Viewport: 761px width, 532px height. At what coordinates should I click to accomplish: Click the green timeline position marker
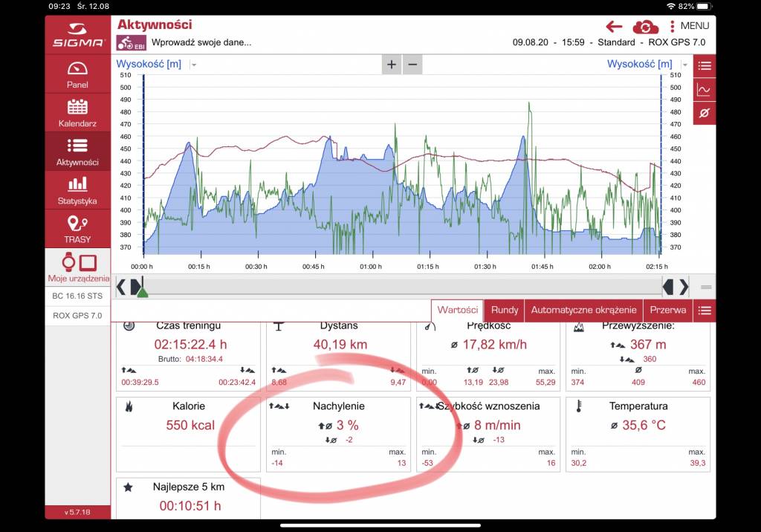pos(143,292)
